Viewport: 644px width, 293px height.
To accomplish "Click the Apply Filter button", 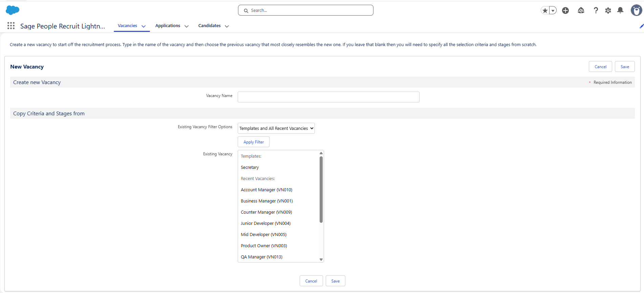I will [254, 142].
